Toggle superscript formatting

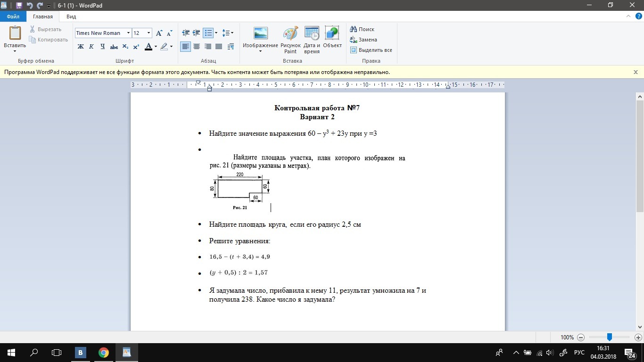(x=136, y=47)
